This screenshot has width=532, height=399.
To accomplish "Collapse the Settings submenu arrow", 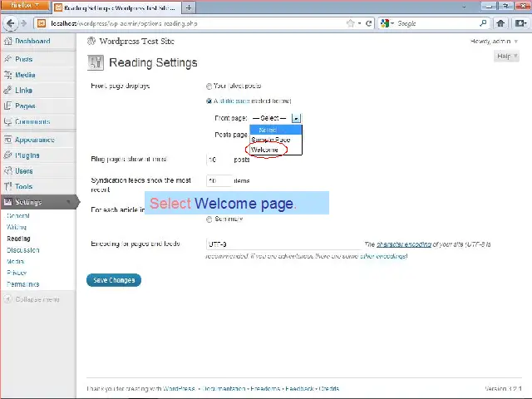I will click(x=69, y=202).
